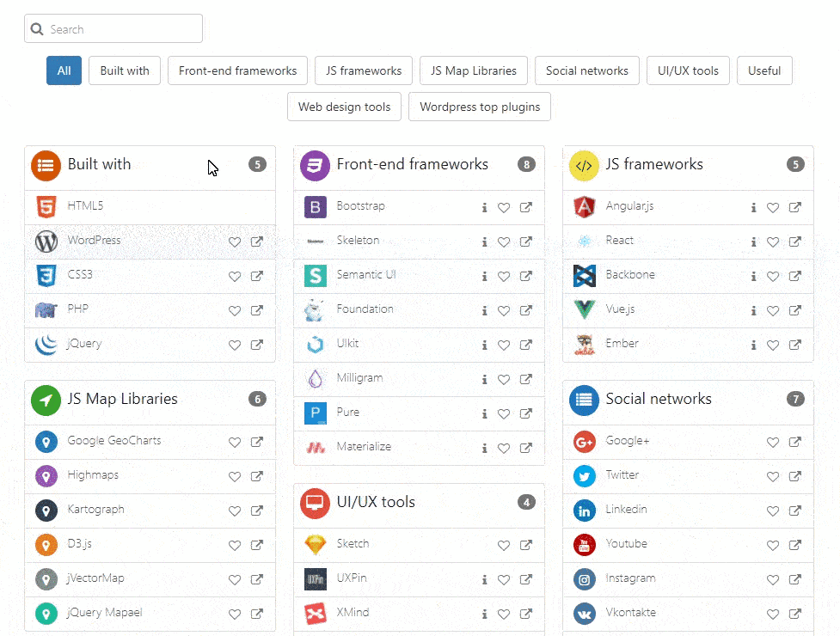Click the Front-end frameworks count badge

click(x=526, y=165)
